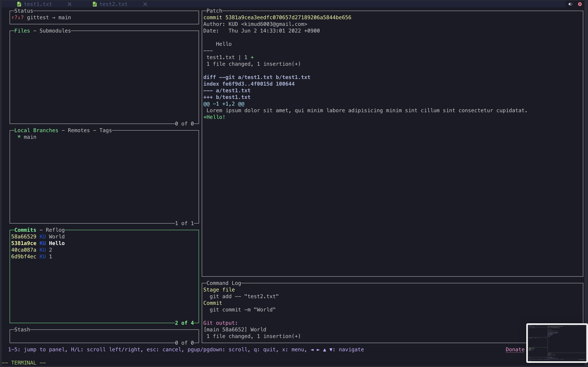Viewport: 588px width, 367px height.
Task: Click the test1.txt file icon
Action: click(x=19, y=4)
